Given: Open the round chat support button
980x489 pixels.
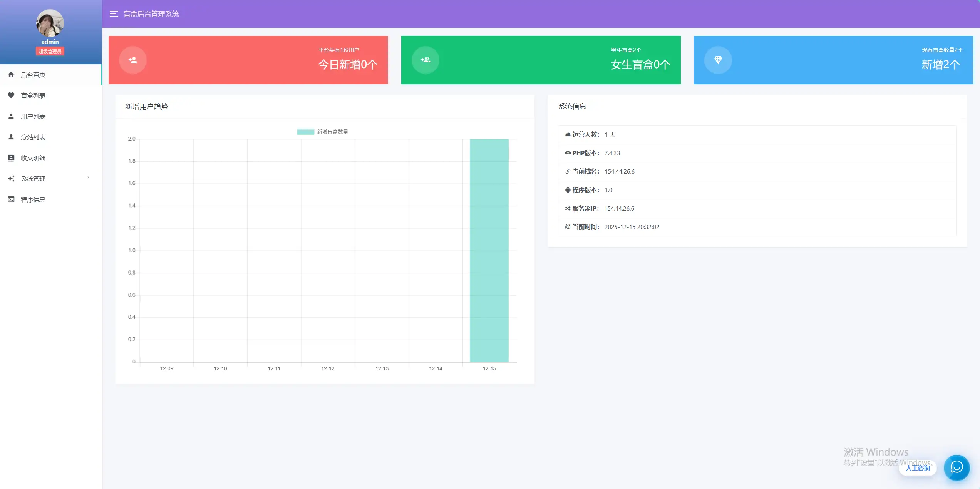Looking at the screenshot, I should [x=957, y=467].
